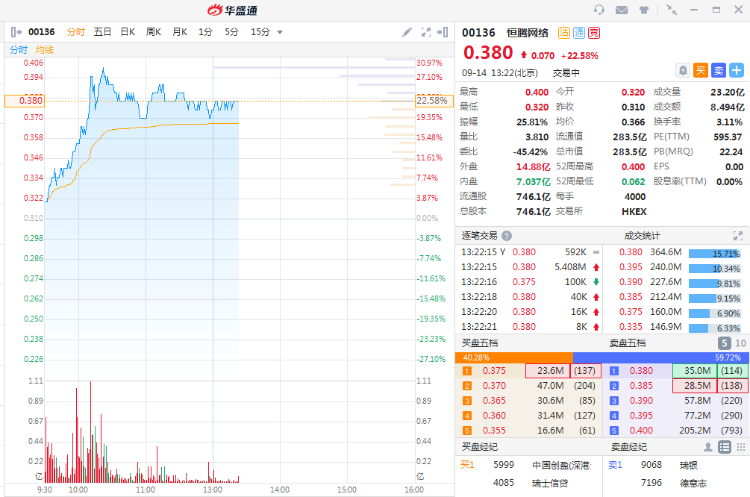The height and width of the screenshot is (497, 750).
Task: Click the shrink window arrows icon
Action: (x=672, y=10)
